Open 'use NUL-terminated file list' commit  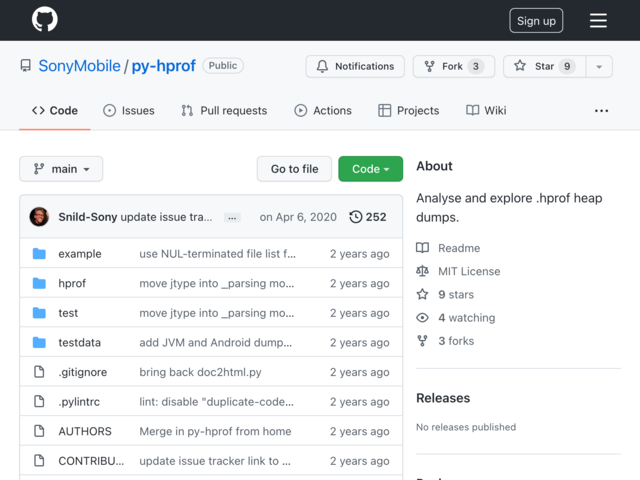coord(218,254)
